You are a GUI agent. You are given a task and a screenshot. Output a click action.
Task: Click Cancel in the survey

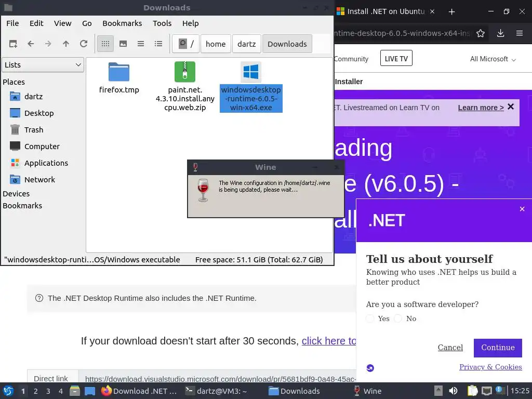coord(450,348)
